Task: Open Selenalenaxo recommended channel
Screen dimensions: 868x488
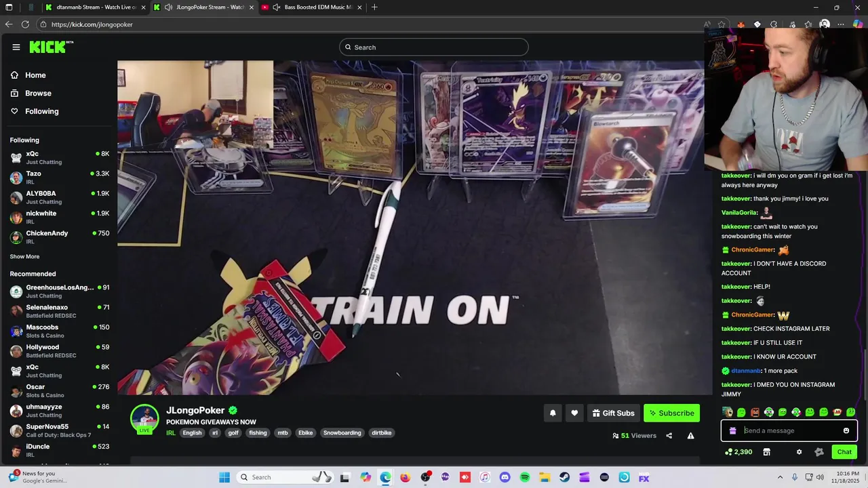Action: pos(60,311)
